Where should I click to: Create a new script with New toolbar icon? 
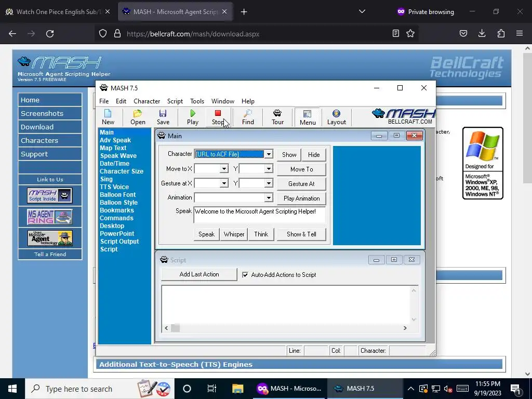108,117
